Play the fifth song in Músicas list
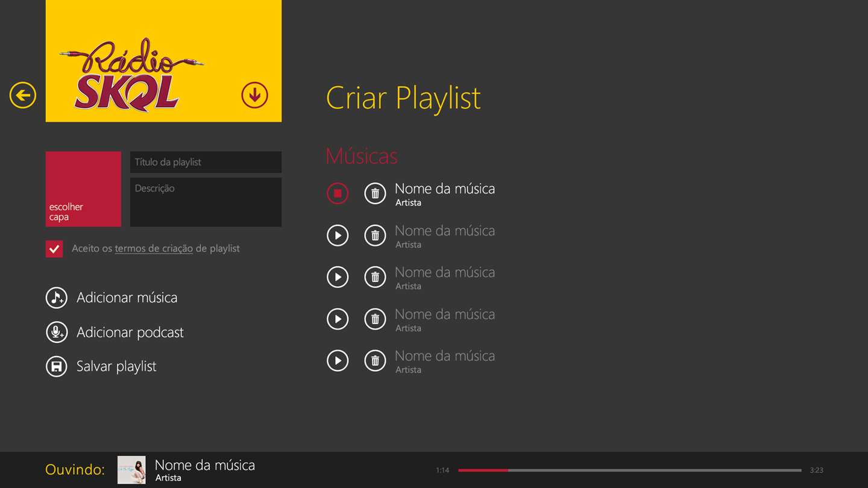Screen dimensions: 868x488 click(338, 361)
